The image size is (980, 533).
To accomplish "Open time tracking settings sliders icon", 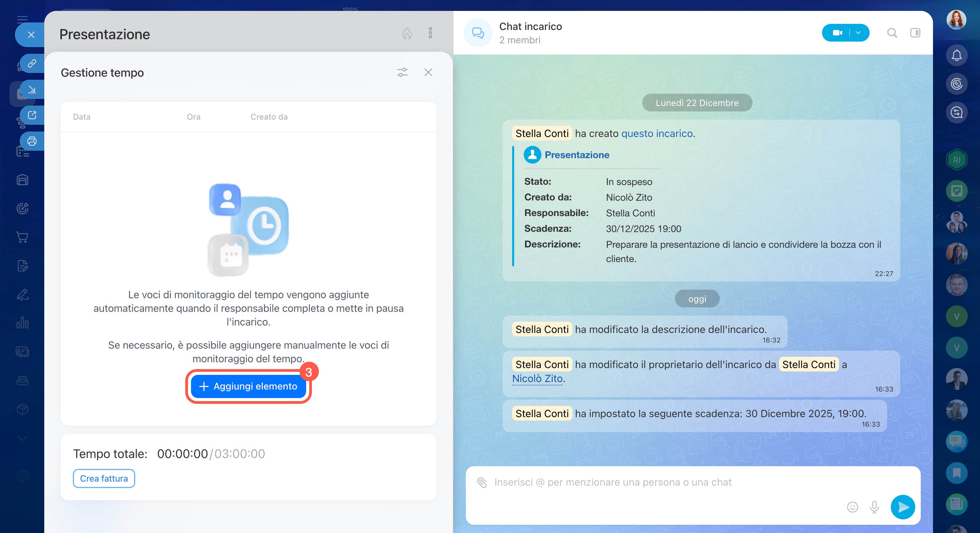I will click(402, 72).
